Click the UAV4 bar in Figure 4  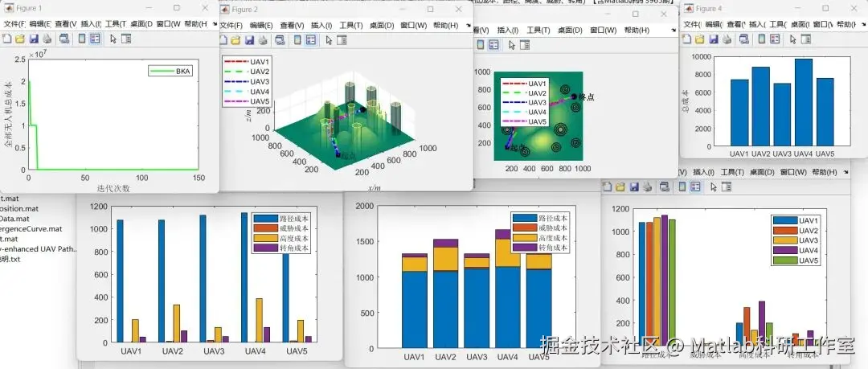(x=803, y=103)
